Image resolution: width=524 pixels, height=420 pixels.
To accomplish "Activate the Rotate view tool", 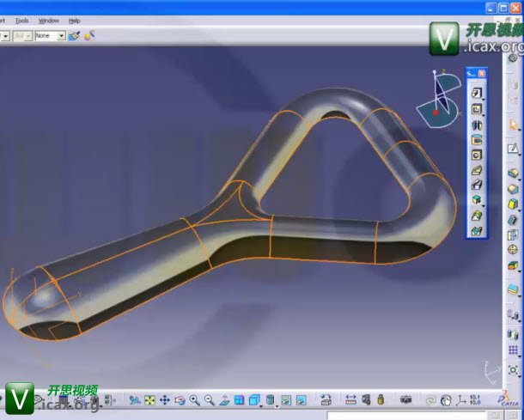I will point(179,400).
